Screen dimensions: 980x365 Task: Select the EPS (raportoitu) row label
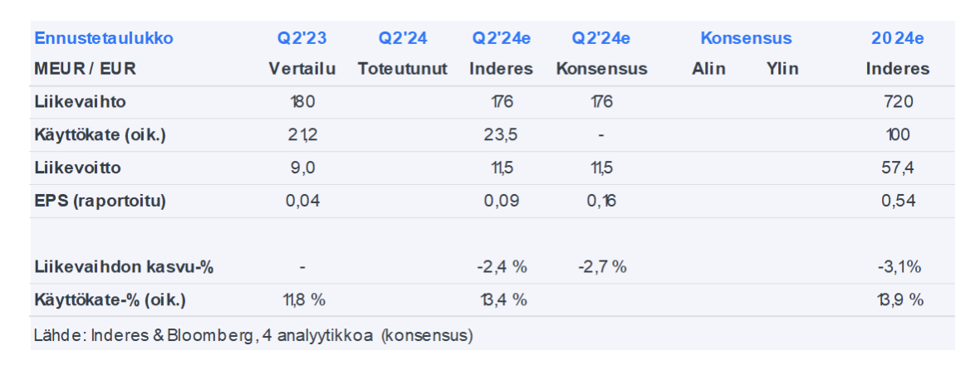pyautogui.click(x=100, y=200)
